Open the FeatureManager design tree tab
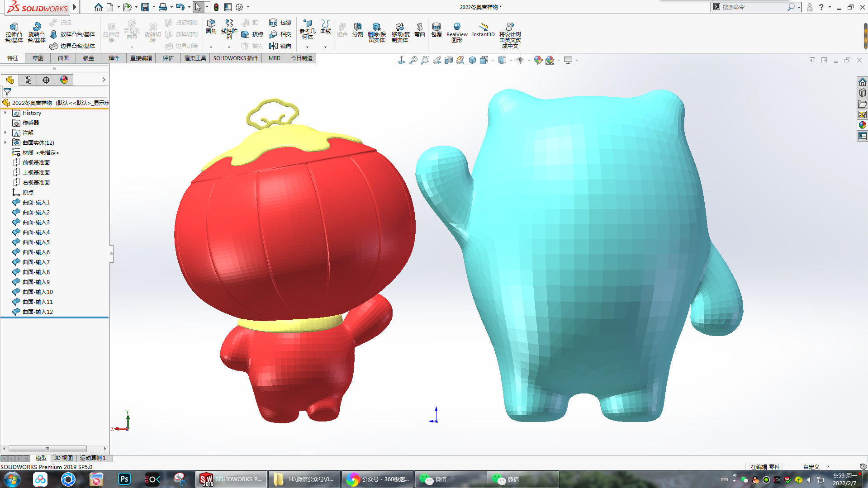868x488 pixels. (x=10, y=80)
